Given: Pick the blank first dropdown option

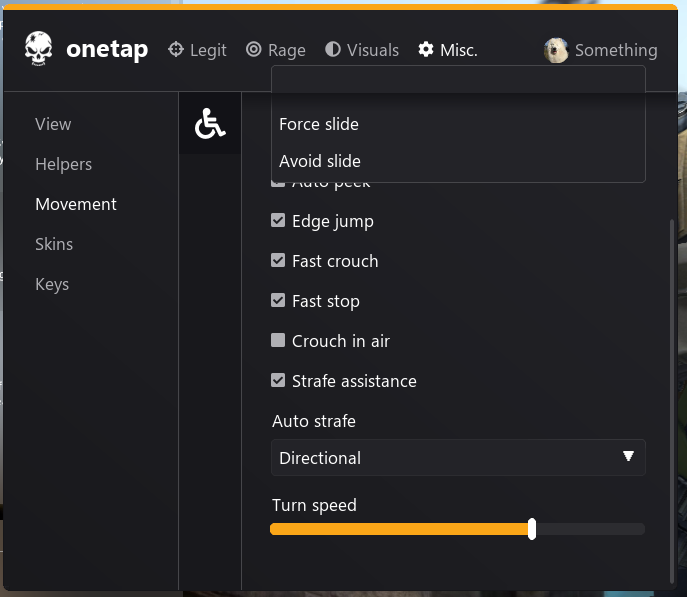Looking at the screenshot, I should click(x=458, y=80).
